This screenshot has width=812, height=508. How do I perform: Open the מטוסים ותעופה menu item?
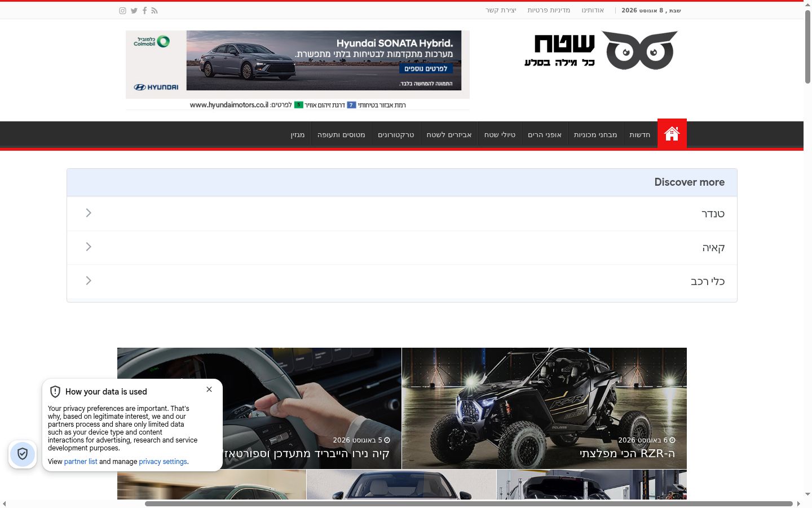point(341,134)
